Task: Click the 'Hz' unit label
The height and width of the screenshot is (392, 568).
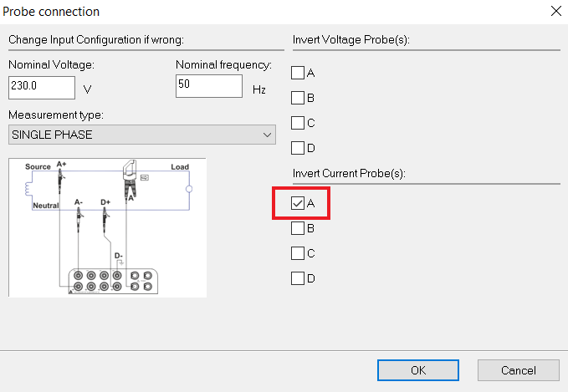Action: click(259, 89)
